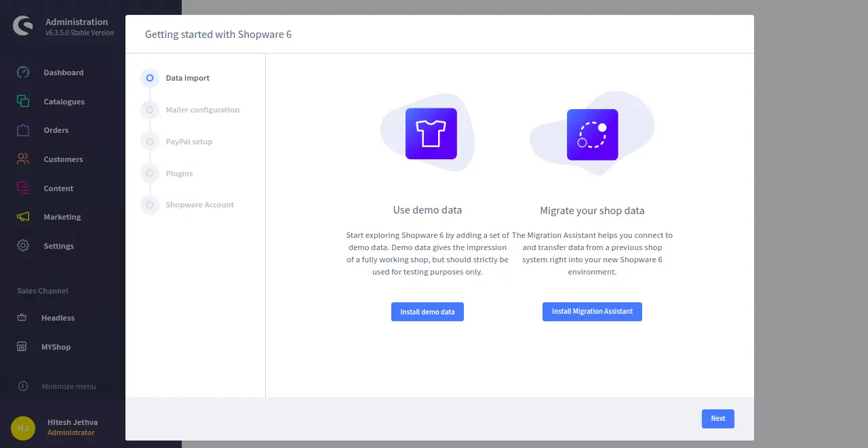Open the Headless sales channel
This screenshot has height=448, width=868.
click(x=58, y=318)
